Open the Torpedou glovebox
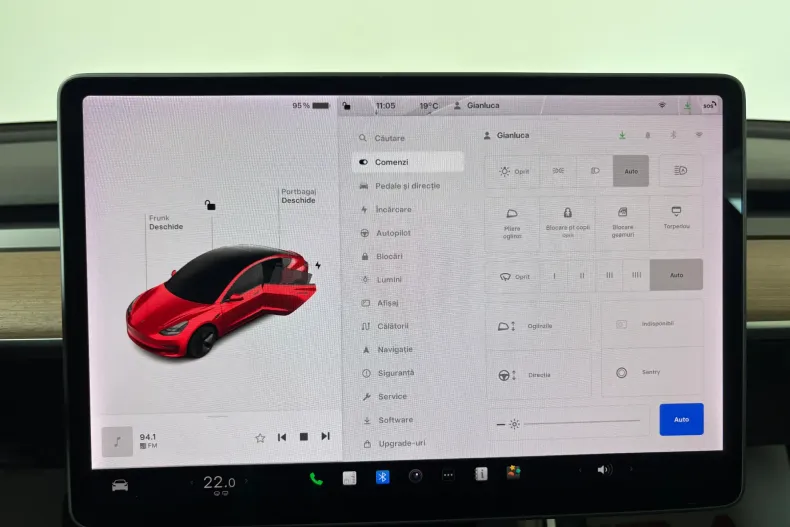 [x=676, y=221]
